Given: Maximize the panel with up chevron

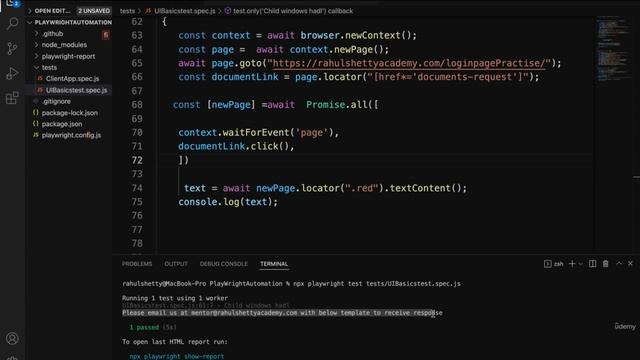Looking at the screenshot, I should click(619, 264).
